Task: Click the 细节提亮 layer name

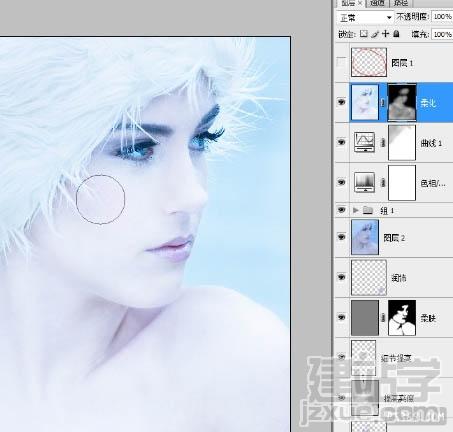Action: [x=396, y=358]
